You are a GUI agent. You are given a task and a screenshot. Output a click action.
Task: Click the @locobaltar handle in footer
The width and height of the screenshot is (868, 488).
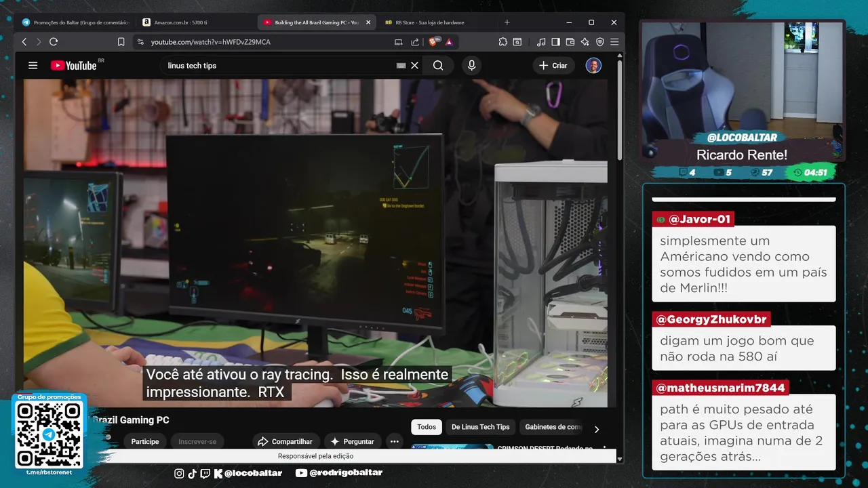click(x=253, y=472)
